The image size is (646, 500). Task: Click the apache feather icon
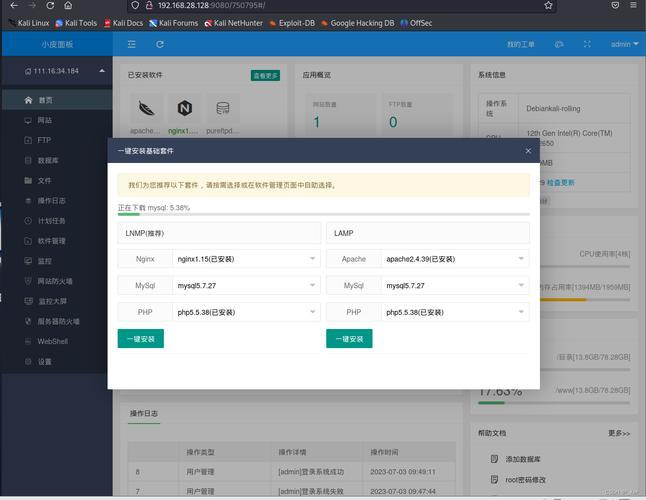(x=146, y=108)
